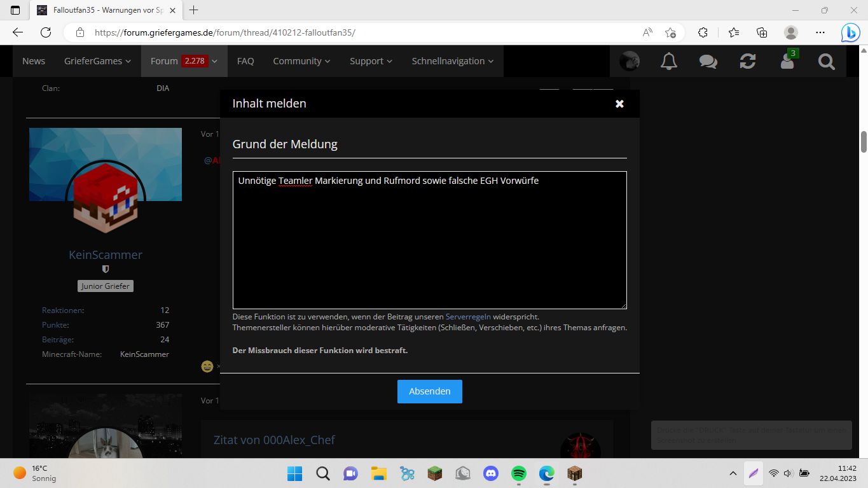Open the Serverregeln link

(x=468, y=316)
